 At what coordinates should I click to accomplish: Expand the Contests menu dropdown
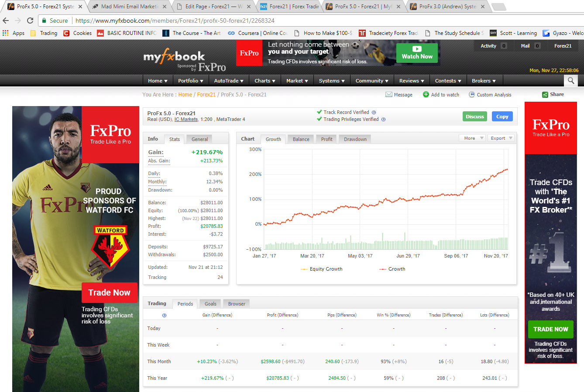pyautogui.click(x=448, y=81)
